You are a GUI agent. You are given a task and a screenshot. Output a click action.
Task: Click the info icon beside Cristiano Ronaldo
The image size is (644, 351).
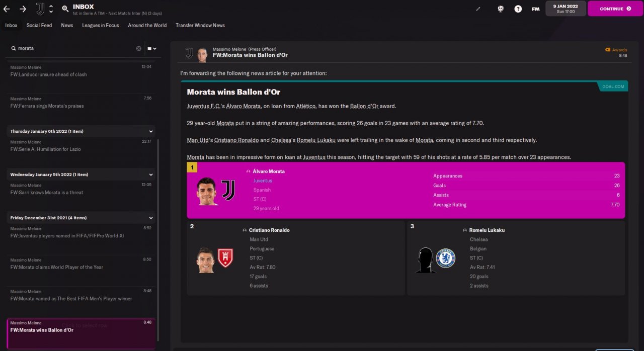coord(245,230)
